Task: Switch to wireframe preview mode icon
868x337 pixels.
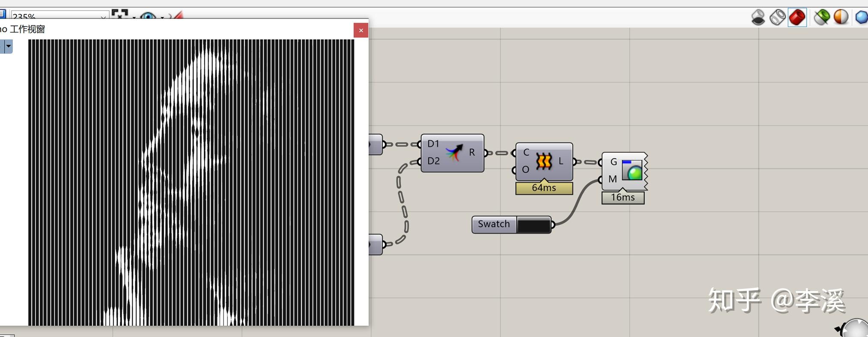Action: point(777,17)
